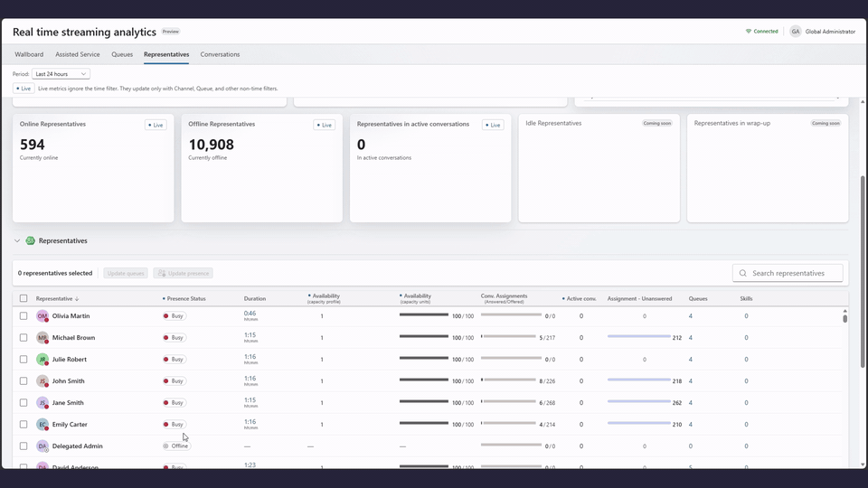Select Olivia Martin's row checkbox
The image size is (868, 488).
24,316
